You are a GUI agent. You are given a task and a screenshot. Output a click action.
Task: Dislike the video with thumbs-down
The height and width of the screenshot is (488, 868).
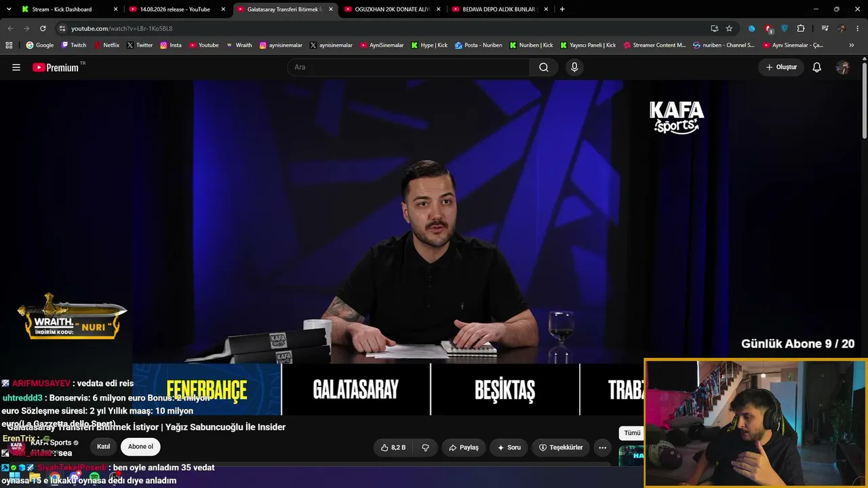pos(425,447)
